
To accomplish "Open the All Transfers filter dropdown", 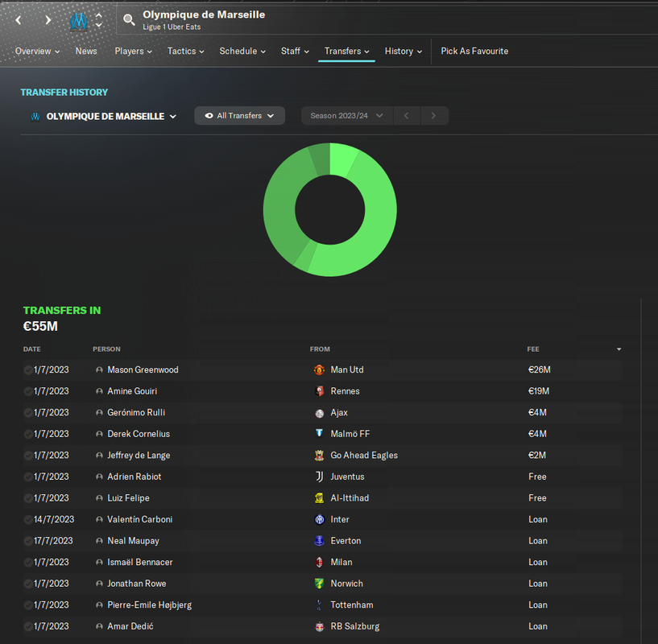I will (x=240, y=116).
